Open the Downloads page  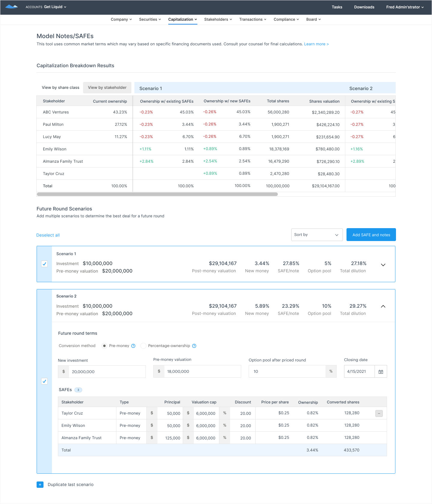364,7
